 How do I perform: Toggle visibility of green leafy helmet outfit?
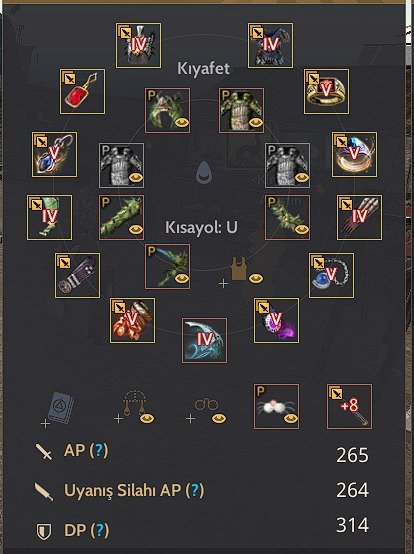pyautogui.click(x=182, y=123)
